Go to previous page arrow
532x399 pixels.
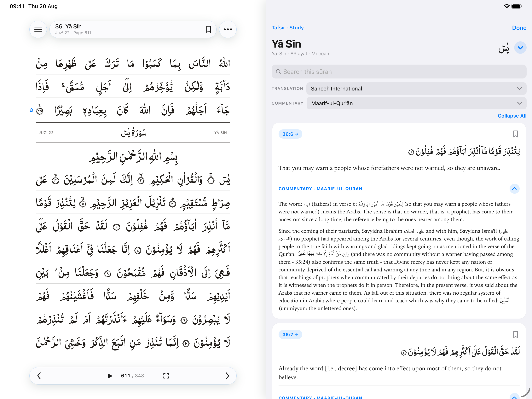pos(39,376)
